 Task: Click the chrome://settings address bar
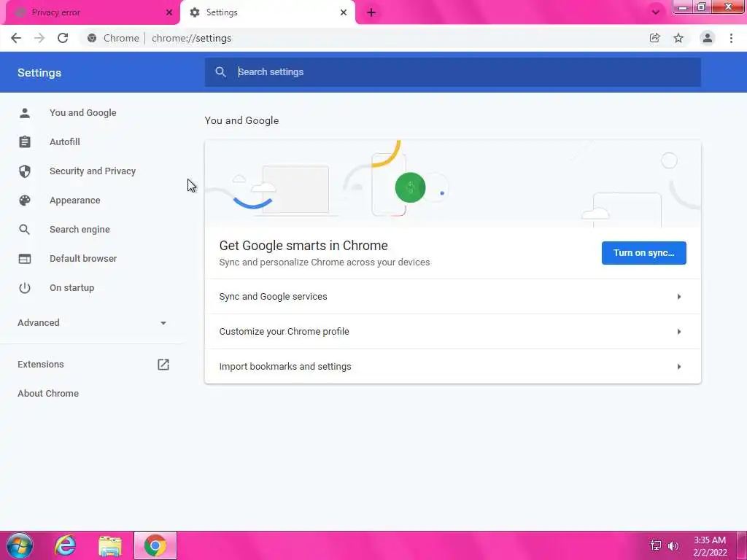click(362, 38)
